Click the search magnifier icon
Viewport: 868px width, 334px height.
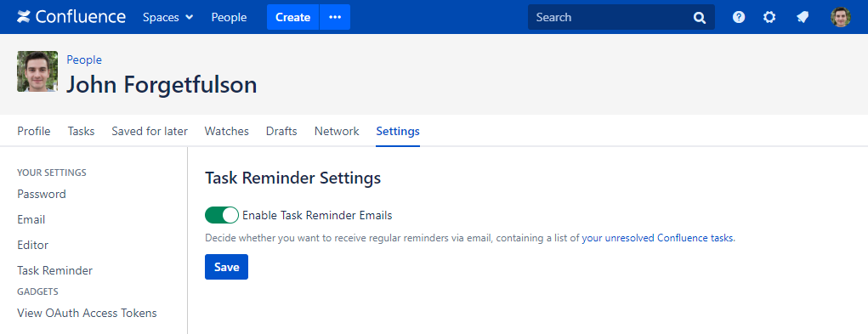pyautogui.click(x=700, y=18)
